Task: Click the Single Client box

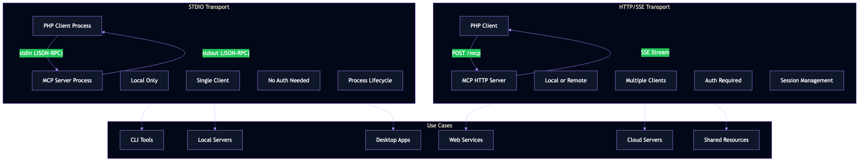Action: pyautogui.click(x=213, y=81)
